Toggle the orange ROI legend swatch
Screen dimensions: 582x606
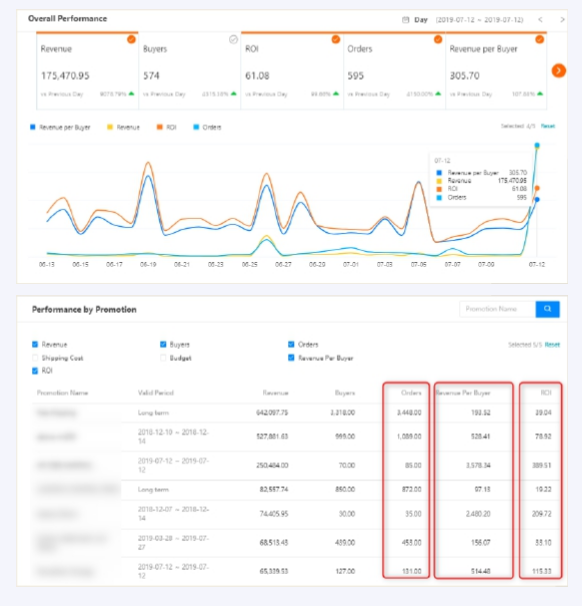click(159, 127)
